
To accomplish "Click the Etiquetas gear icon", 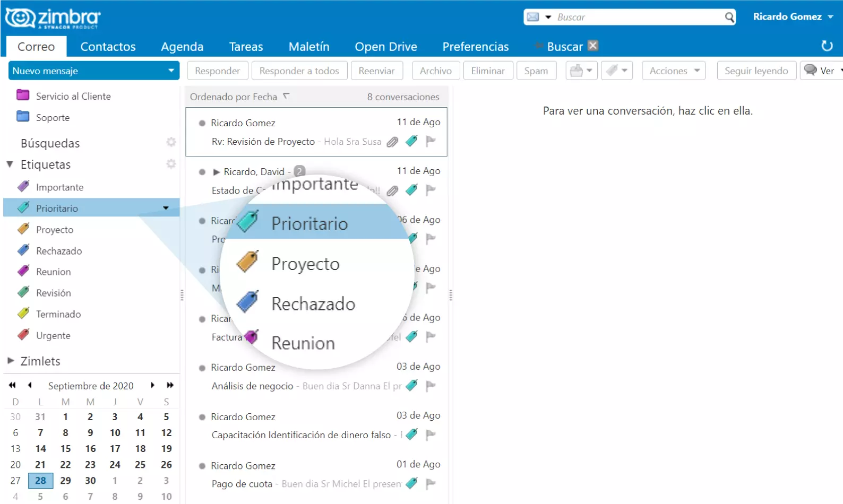I will (x=171, y=164).
